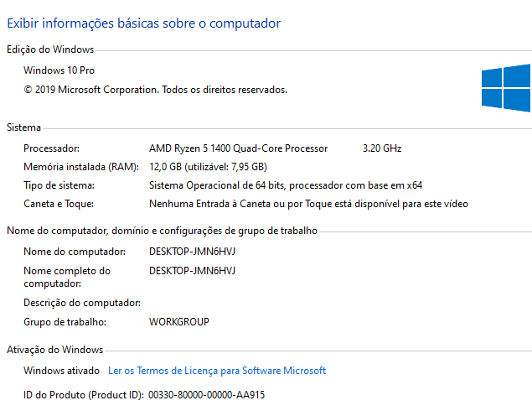Screen dimensions: 532x416
Task: Click the 'Caneta e Toque:' label
Action: pos(59,204)
